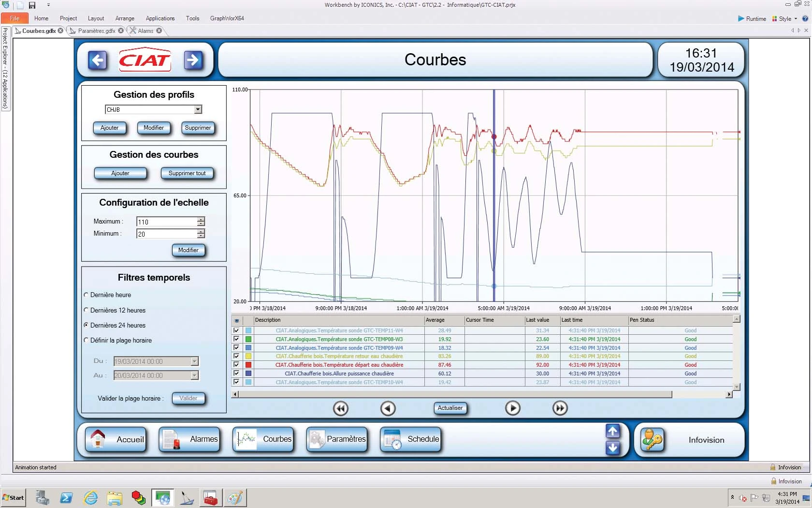Uncheck the GTC-TEMP11-W4 curve row
The width and height of the screenshot is (812, 508).
tap(236, 330)
